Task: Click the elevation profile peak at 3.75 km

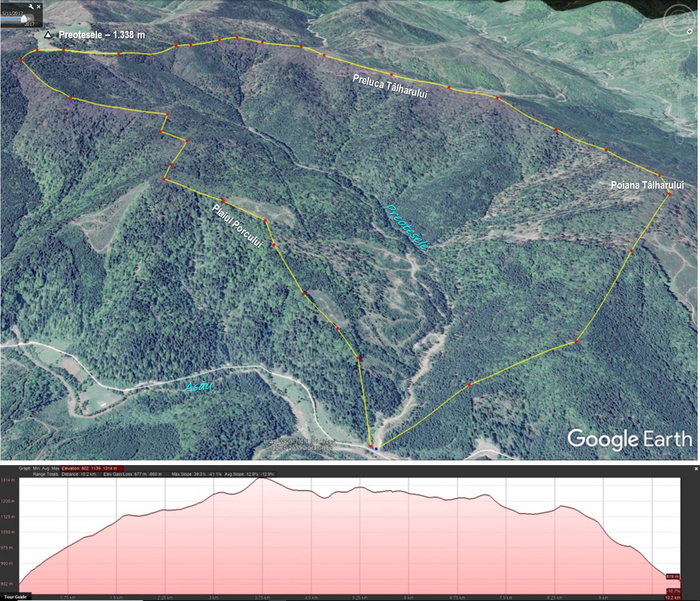Action: coord(262,479)
